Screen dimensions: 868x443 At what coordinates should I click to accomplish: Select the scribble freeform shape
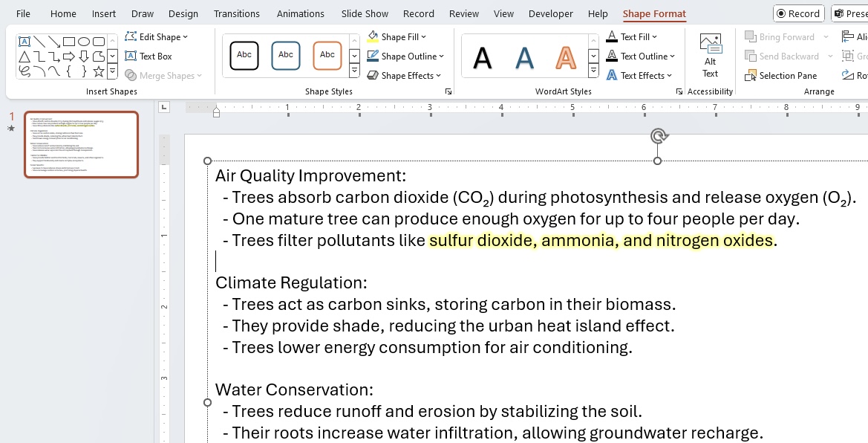click(25, 71)
